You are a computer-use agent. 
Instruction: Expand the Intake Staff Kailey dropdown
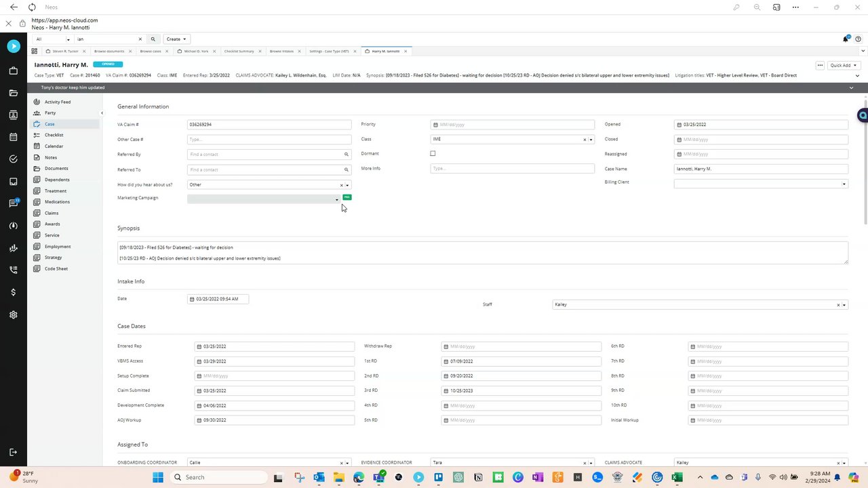tap(844, 305)
